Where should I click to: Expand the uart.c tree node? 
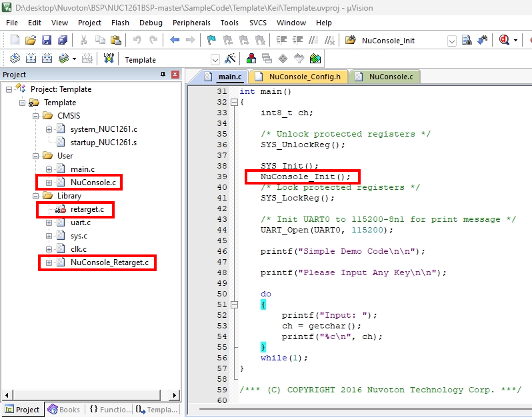(x=49, y=222)
